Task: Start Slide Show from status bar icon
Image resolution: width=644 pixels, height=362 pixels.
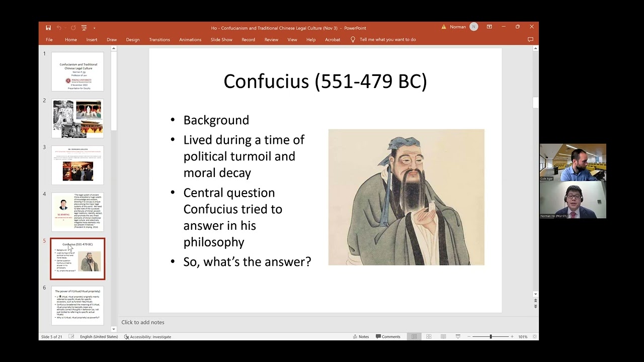Action: coord(458,337)
